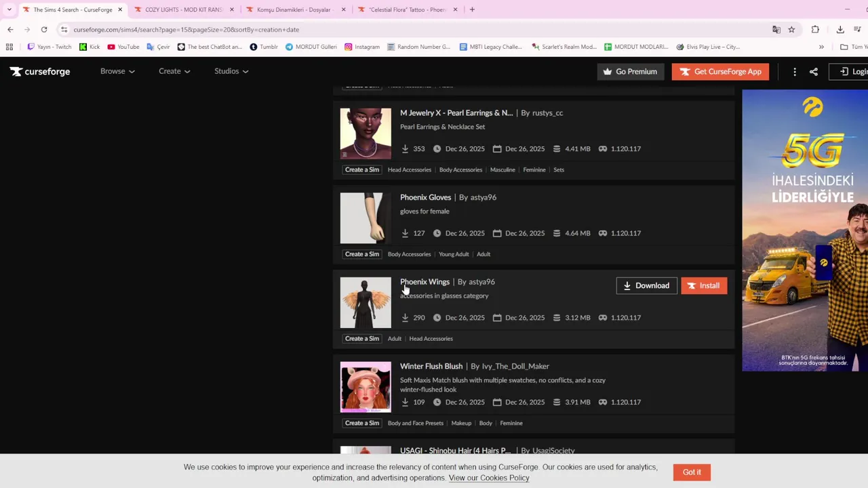This screenshot has width=868, height=488.
Task: Open Winter Flush Blush mod page
Action: point(431,366)
